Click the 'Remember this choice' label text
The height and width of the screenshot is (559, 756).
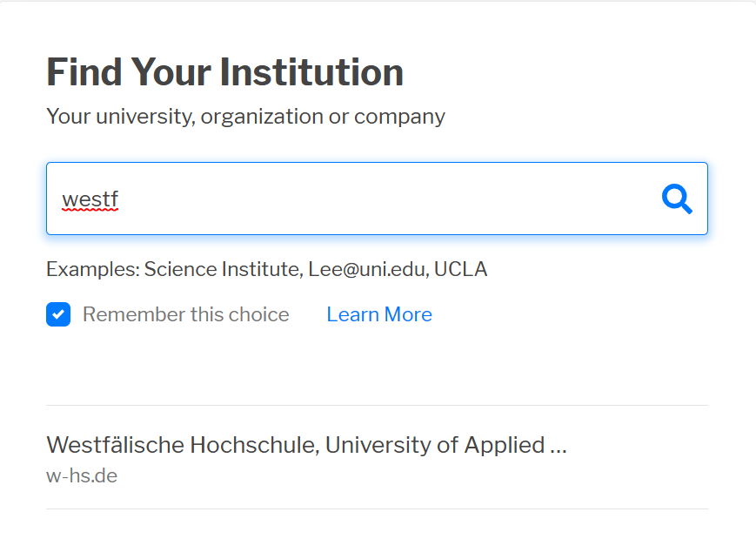[185, 314]
